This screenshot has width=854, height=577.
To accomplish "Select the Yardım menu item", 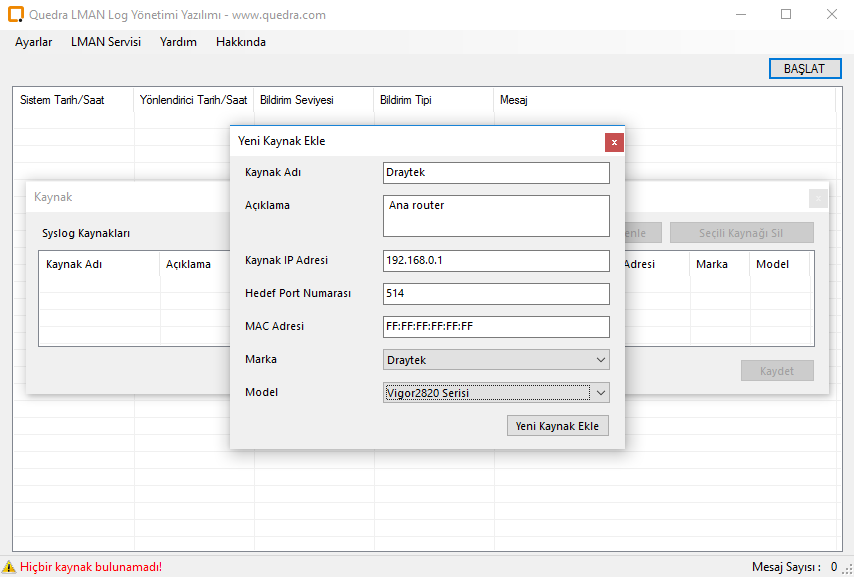I will click(178, 42).
